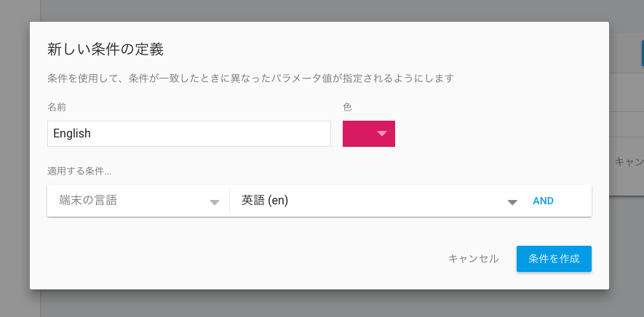Click the blue button edge behind the dialog
This screenshot has width=644, height=317.
coord(643,53)
